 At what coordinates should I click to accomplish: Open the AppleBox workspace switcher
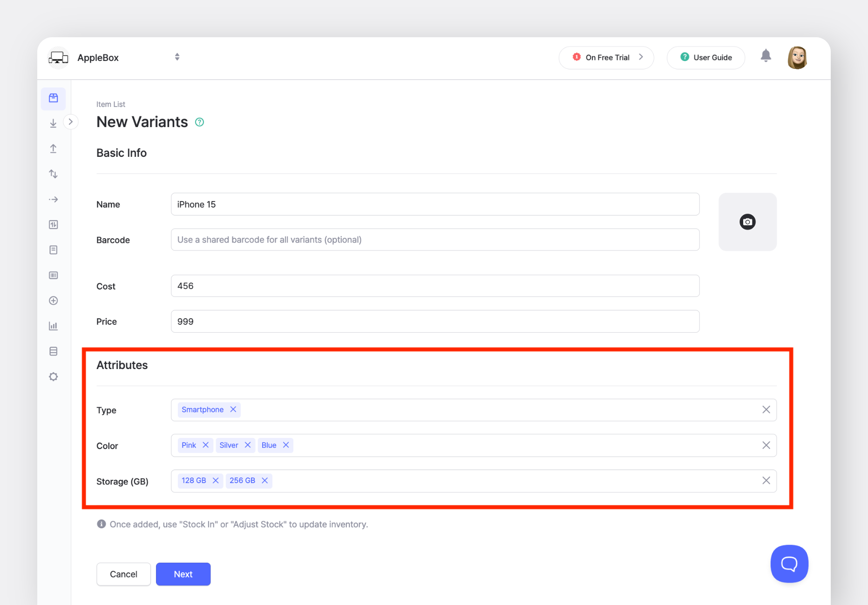[177, 57]
